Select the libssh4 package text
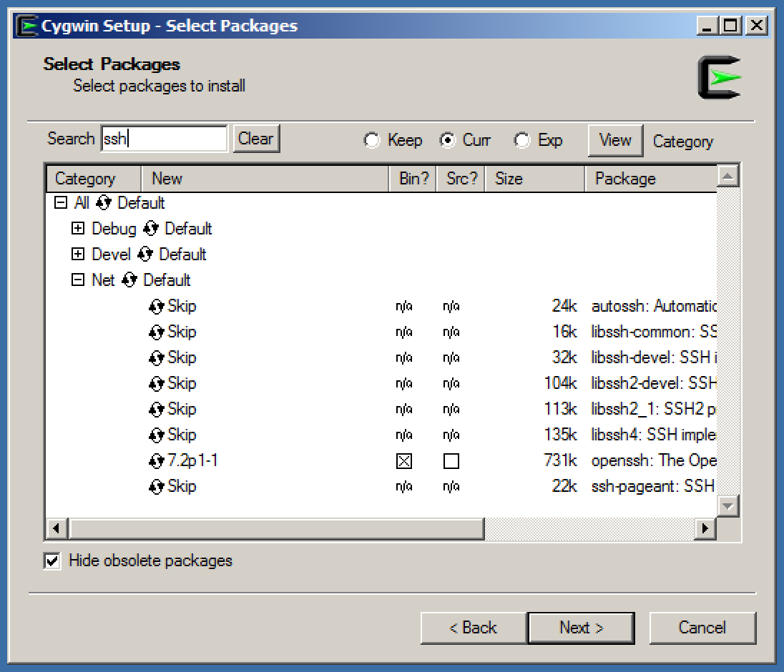 tap(654, 435)
